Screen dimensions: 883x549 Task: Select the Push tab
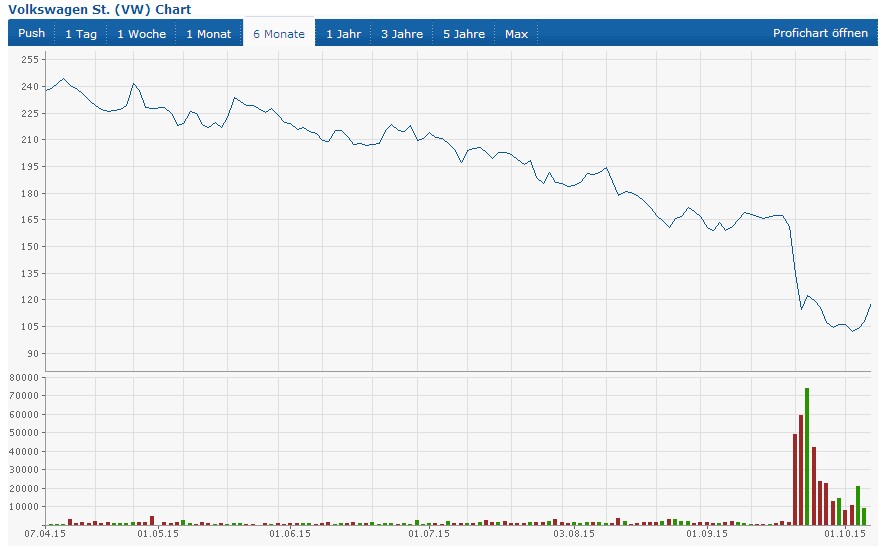(x=32, y=33)
